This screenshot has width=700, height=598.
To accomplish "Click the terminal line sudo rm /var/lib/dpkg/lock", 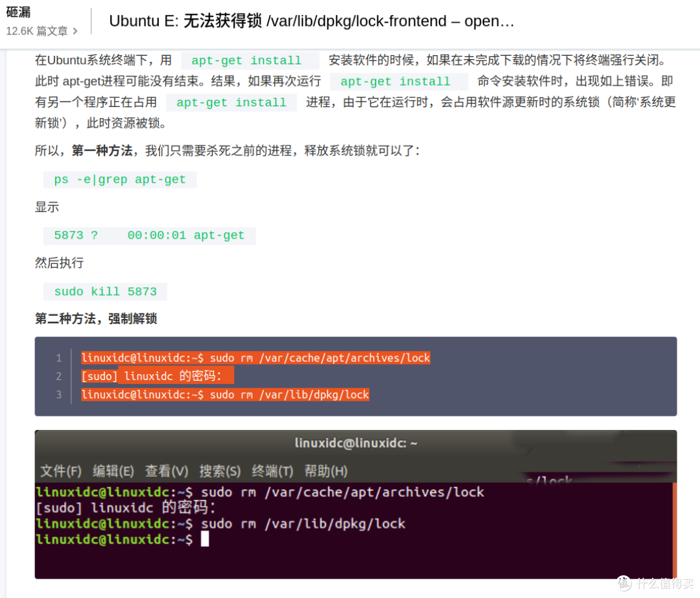I will (220, 523).
